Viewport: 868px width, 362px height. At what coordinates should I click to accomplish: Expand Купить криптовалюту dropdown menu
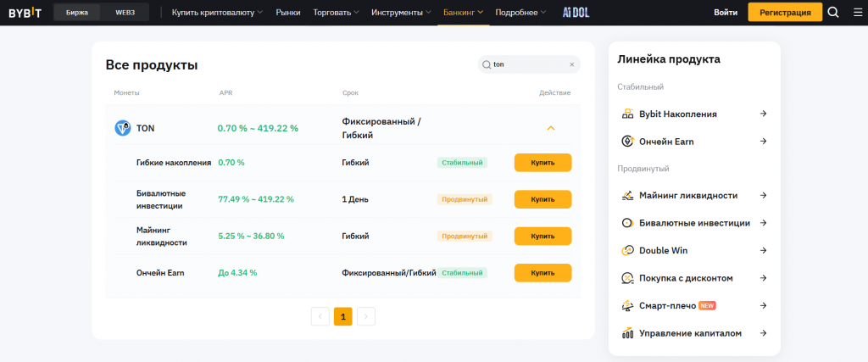(217, 13)
